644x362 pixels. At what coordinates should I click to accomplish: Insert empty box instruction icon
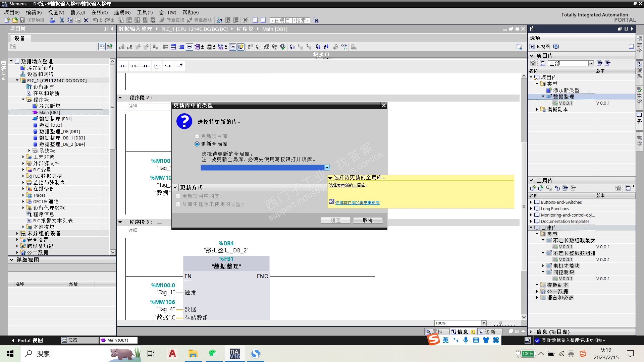click(x=157, y=66)
